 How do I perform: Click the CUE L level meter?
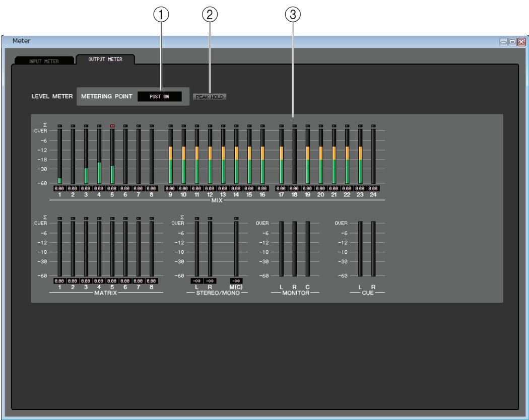tap(360, 249)
